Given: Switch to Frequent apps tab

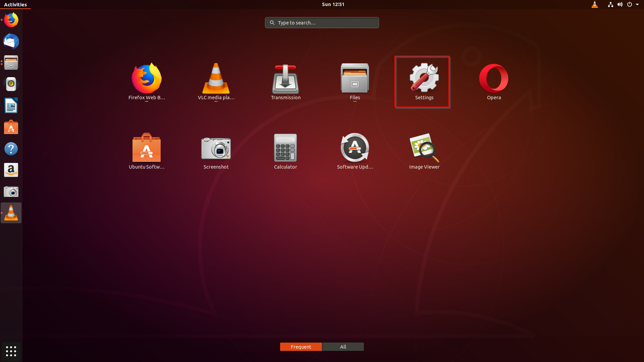Looking at the screenshot, I should [x=301, y=347].
